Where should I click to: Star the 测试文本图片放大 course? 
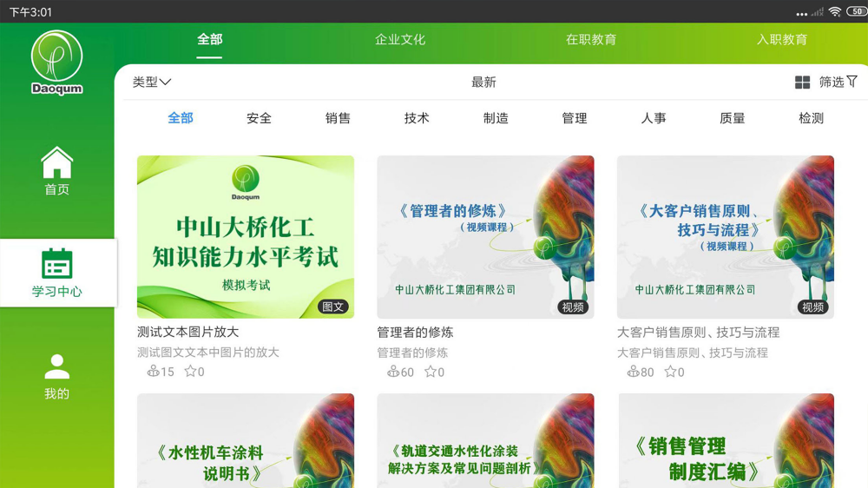click(190, 372)
